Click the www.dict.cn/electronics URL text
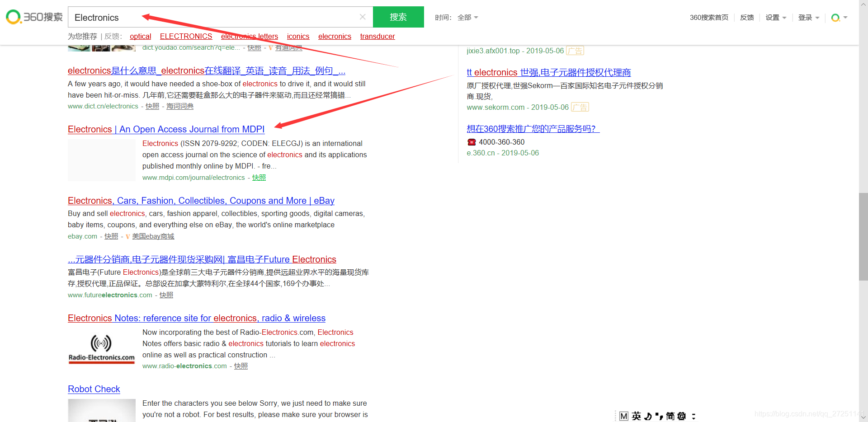868x422 pixels. (x=103, y=106)
